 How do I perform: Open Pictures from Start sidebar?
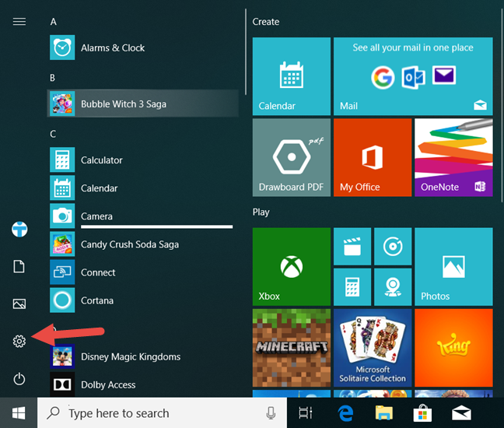(x=19, y=303)
